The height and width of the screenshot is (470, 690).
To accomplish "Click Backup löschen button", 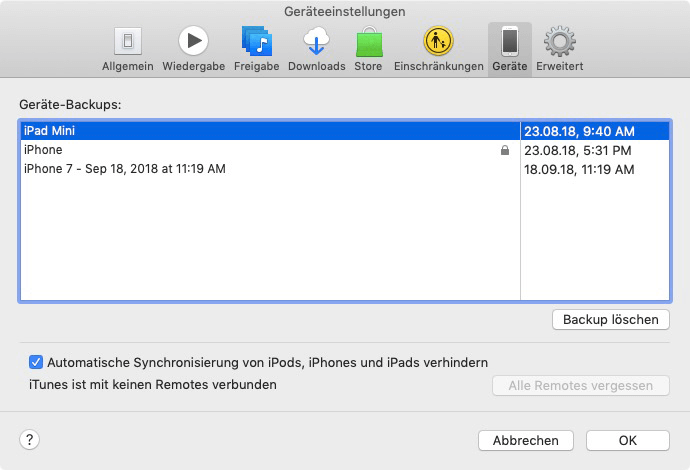I will coord(611,319).
